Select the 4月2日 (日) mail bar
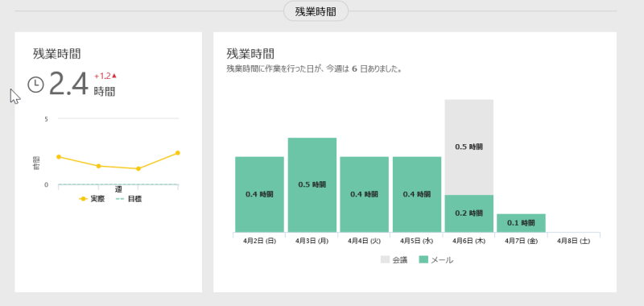The width and height of the screenshot is (644, 306). click(x=259, y=194)
